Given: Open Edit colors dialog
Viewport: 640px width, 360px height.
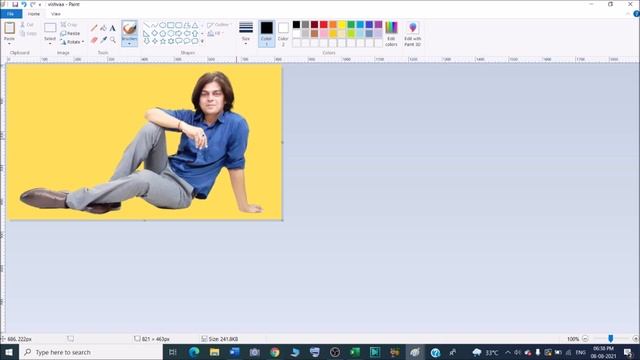Looking at the screenshot, I should pos(391,33).
